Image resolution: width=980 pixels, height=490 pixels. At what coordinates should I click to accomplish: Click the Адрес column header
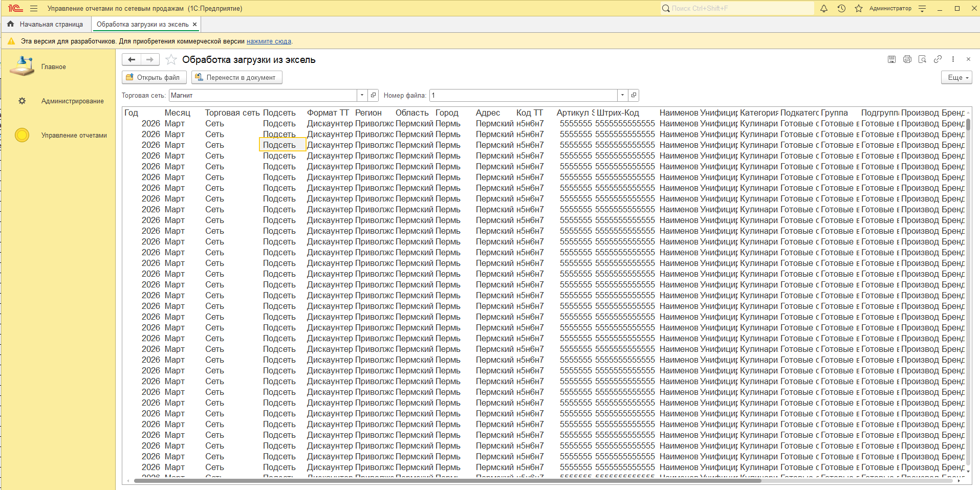[488, 113]
